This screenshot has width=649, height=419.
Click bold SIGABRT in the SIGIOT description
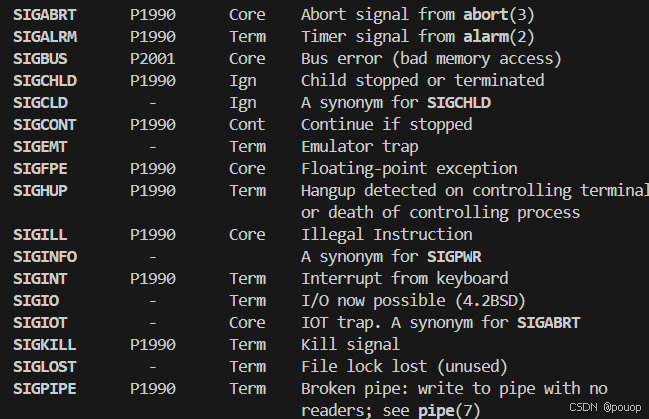[549, 323]
